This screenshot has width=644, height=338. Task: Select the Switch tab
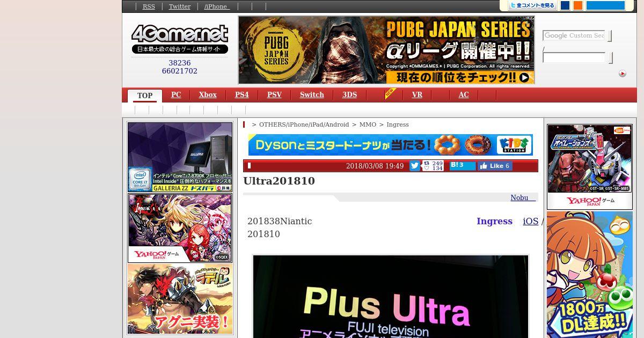click(x=312, y=94)
